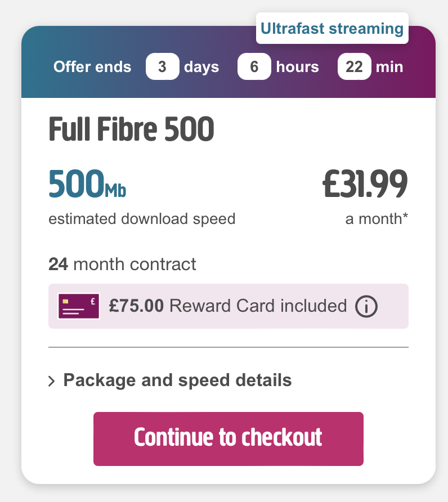Select the Full Fibre 500 plan title
Viewport: 448px width, 502px height.
(x=131, y=129)
